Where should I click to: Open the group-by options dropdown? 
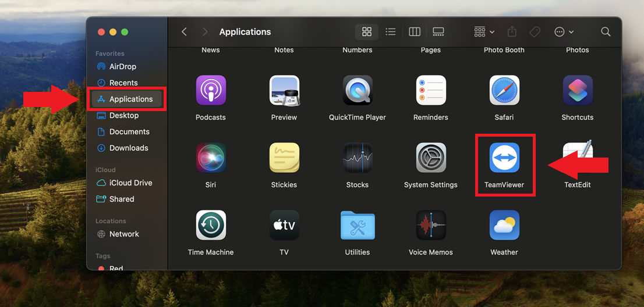[x=484, y=31]
